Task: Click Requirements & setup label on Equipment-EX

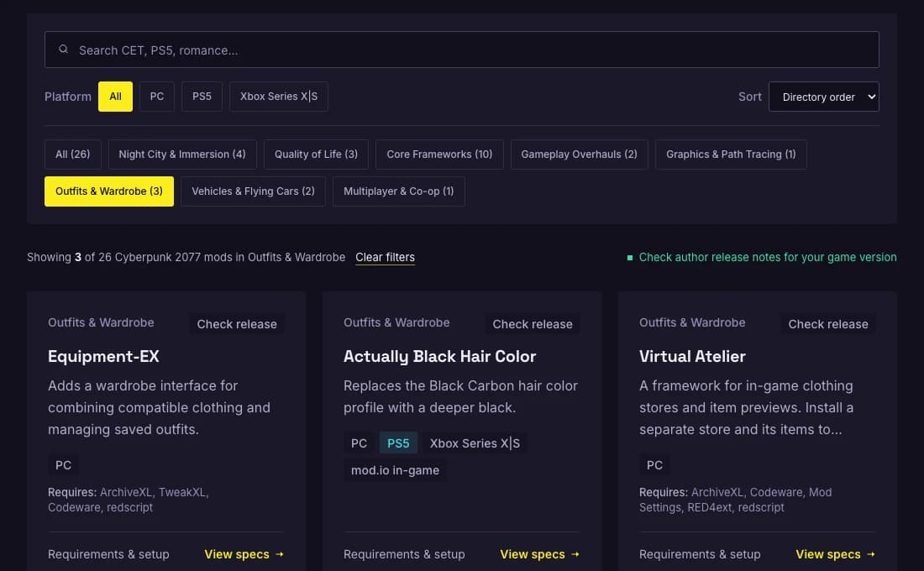Action: pos(108,554)
